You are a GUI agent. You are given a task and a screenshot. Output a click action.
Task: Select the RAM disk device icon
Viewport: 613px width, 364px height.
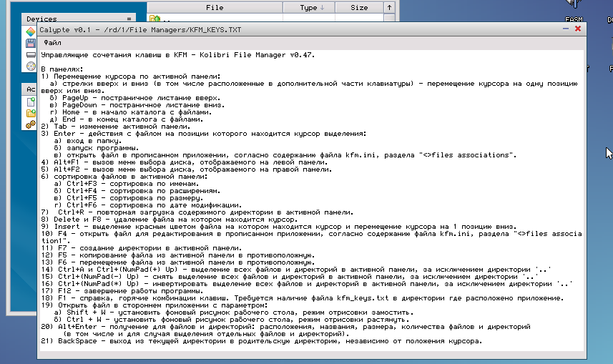[x=31, y=54]
